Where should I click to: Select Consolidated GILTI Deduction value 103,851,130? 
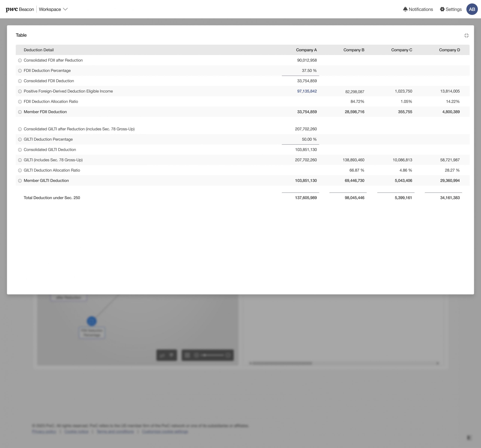point(306,150)
